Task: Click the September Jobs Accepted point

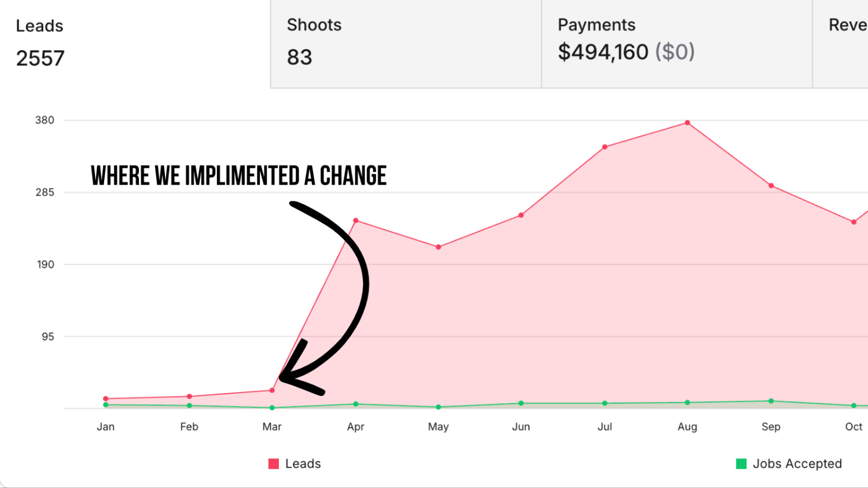Action: coord(771,401)
